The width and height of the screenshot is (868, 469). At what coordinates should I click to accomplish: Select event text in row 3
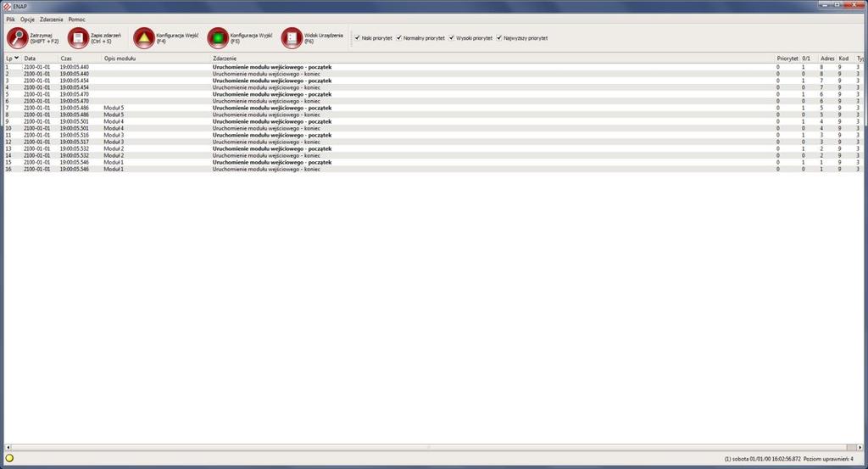tap(272, 81)
